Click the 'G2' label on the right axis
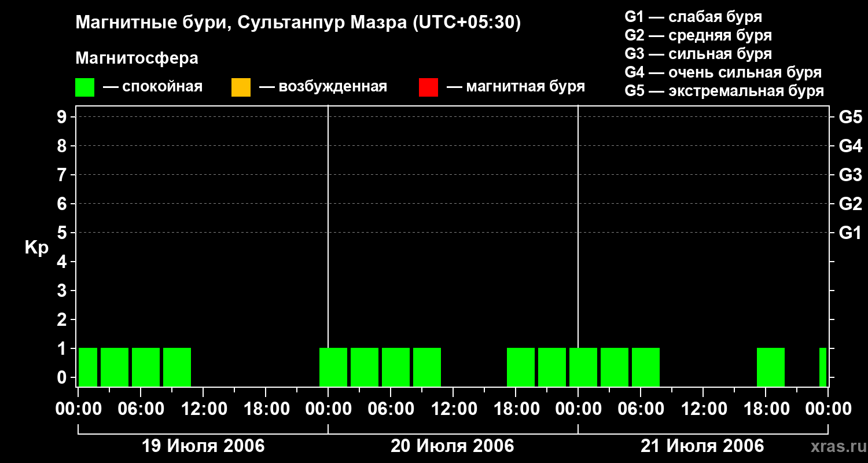868x463 pixels. [x=850, y=204]
